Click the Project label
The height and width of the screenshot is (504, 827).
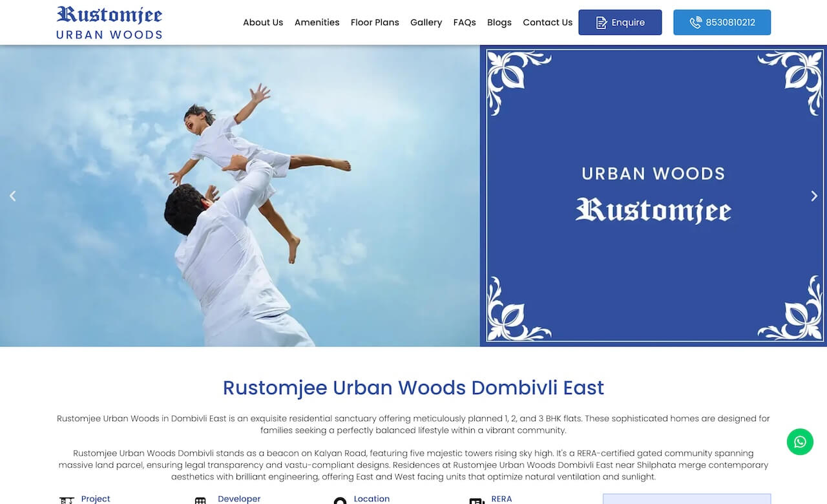pos(96,499)
